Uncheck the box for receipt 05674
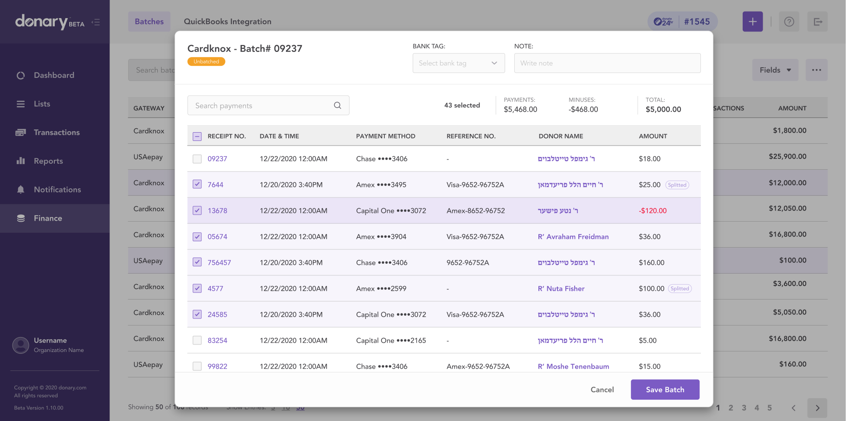 point(197,236)
